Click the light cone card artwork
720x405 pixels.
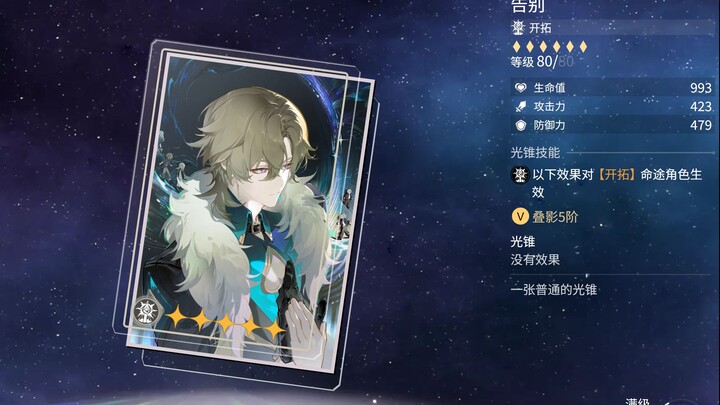pos(248,209)
